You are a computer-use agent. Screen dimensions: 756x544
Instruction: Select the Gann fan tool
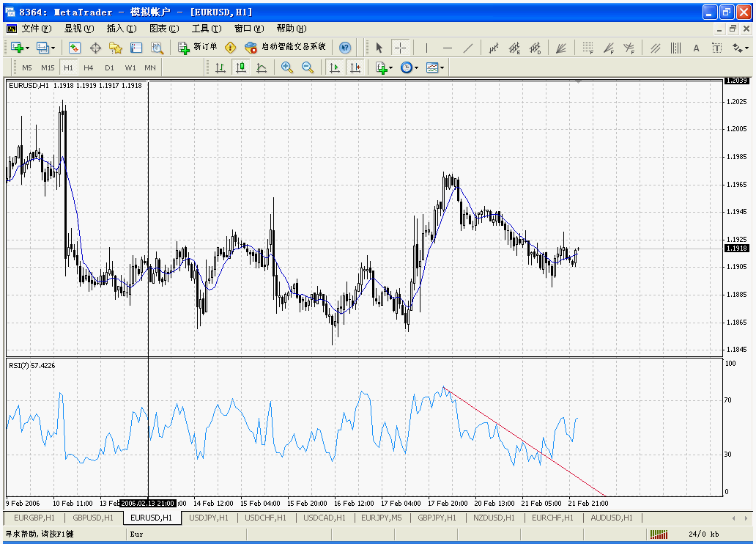pyautogui.click(x=560, y=48)
